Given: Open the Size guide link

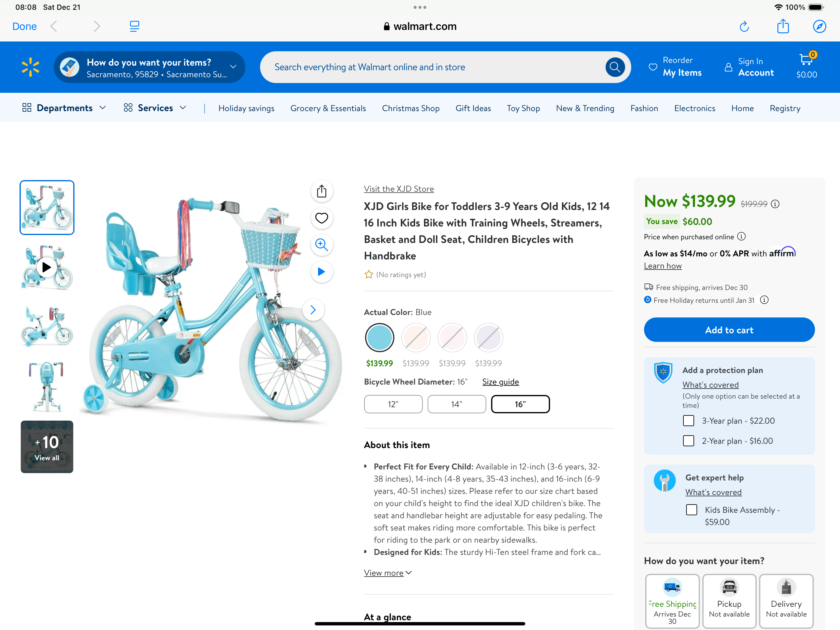Looking at the screenshot, I should (500, 382).
